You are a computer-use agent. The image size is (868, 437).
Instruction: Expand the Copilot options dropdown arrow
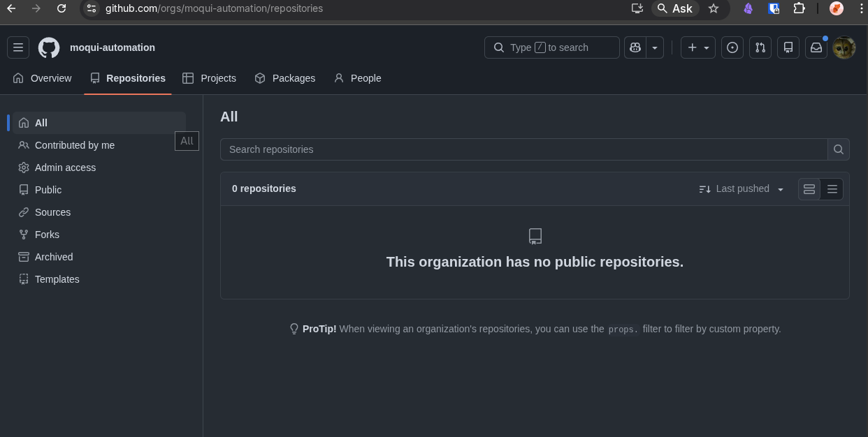[655, 47]
